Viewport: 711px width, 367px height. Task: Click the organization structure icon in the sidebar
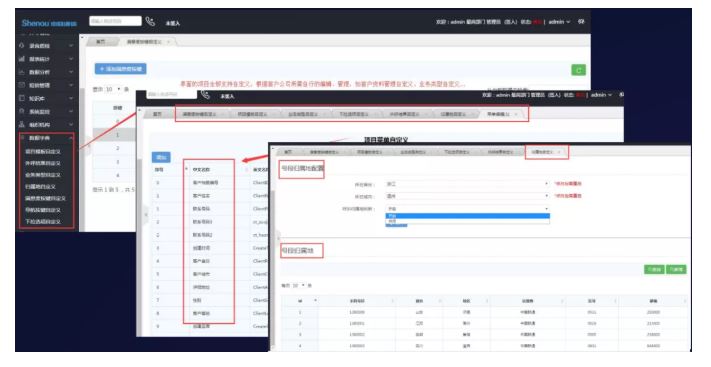pos(21,124)
